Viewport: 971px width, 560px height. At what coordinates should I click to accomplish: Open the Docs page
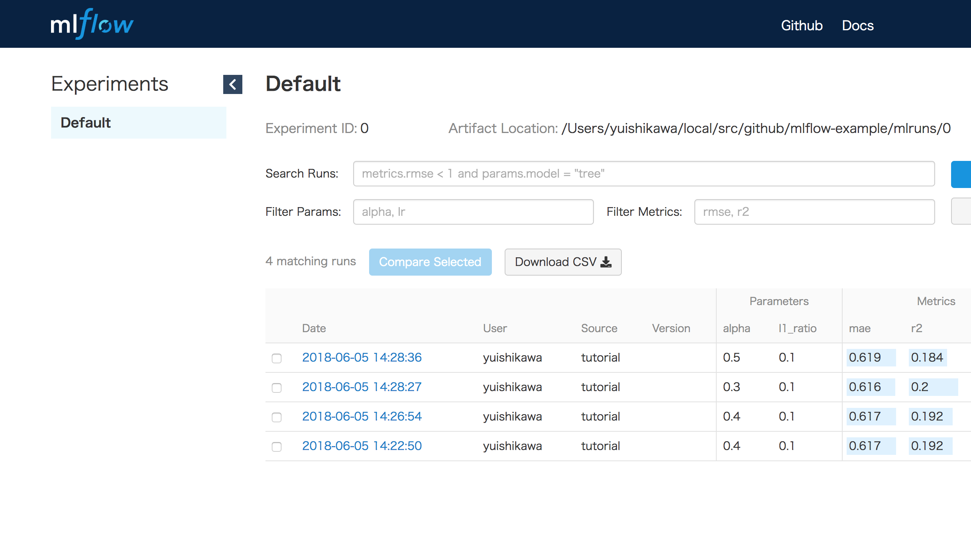coord(858,25)
